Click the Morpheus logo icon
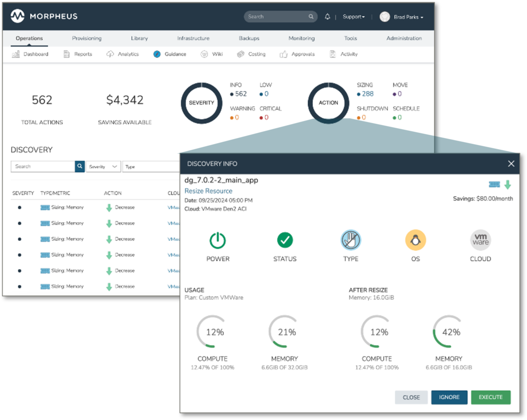This screenshot has height=420, width=527. (17, 16)
